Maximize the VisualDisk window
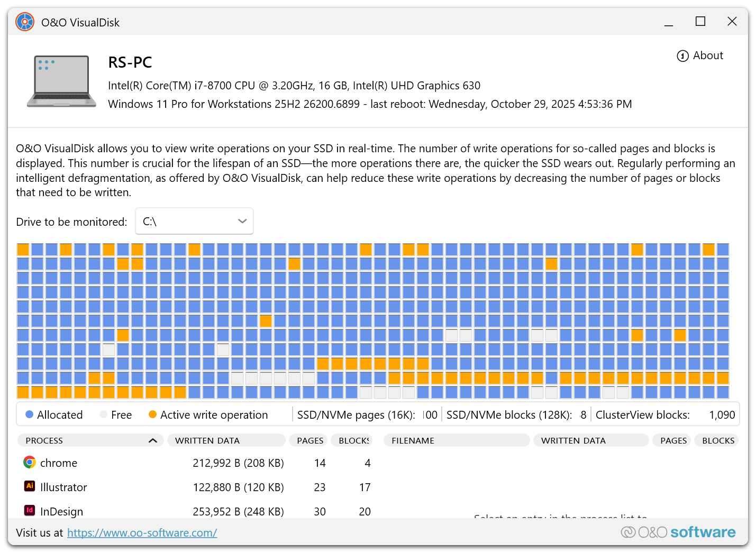 (700, 22)
